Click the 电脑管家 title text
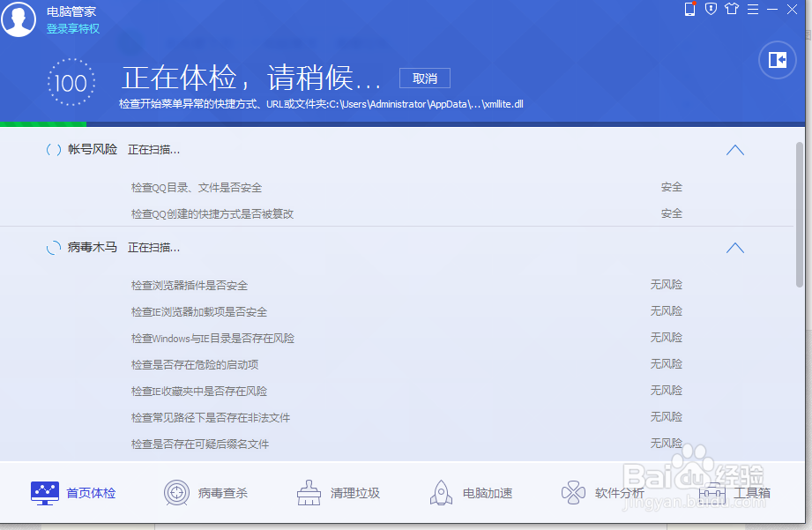Viewport: 812px width, 530px height. (x=71, y=11)
